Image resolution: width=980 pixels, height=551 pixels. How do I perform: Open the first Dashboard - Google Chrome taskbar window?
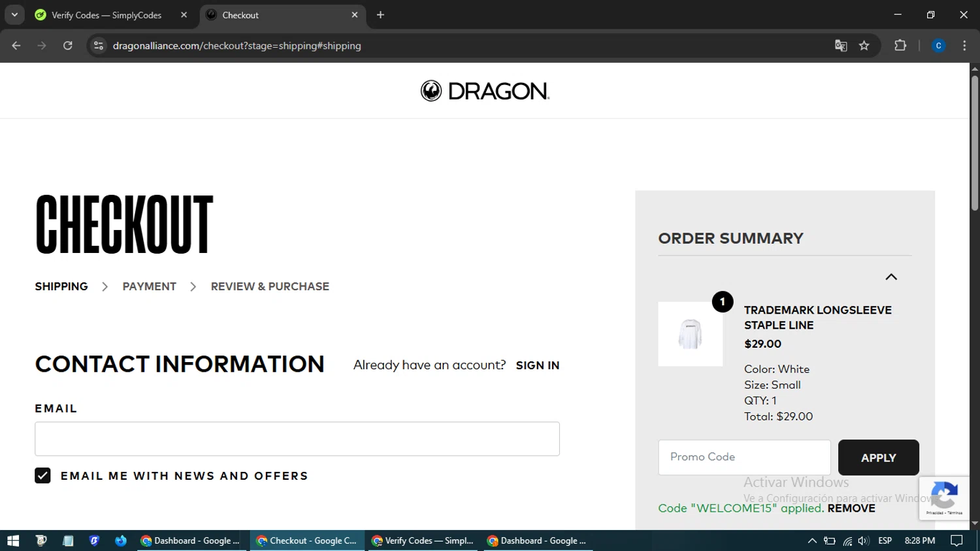pyautogui.click(x=192, y=541)
